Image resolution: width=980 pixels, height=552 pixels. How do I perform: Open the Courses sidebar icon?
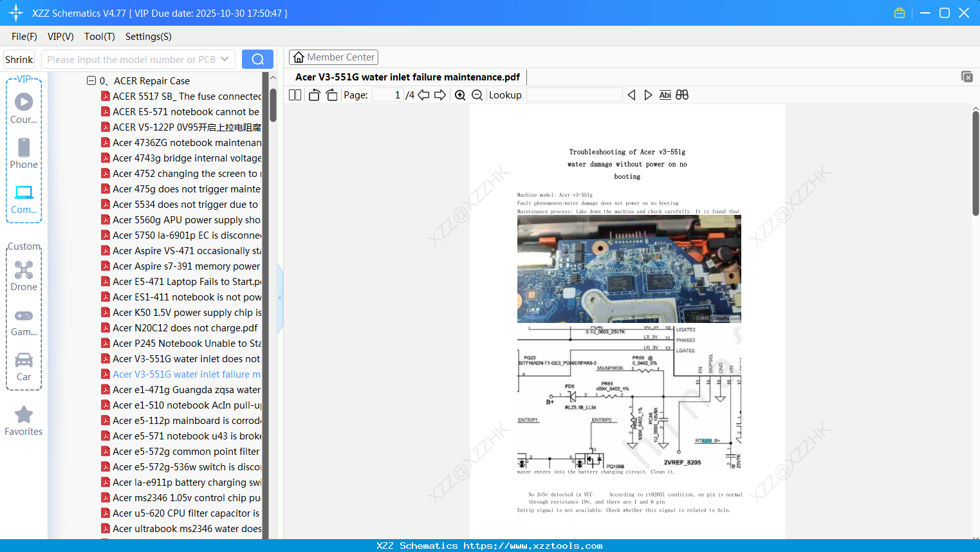pyautogui.click(x=24, y=109)
